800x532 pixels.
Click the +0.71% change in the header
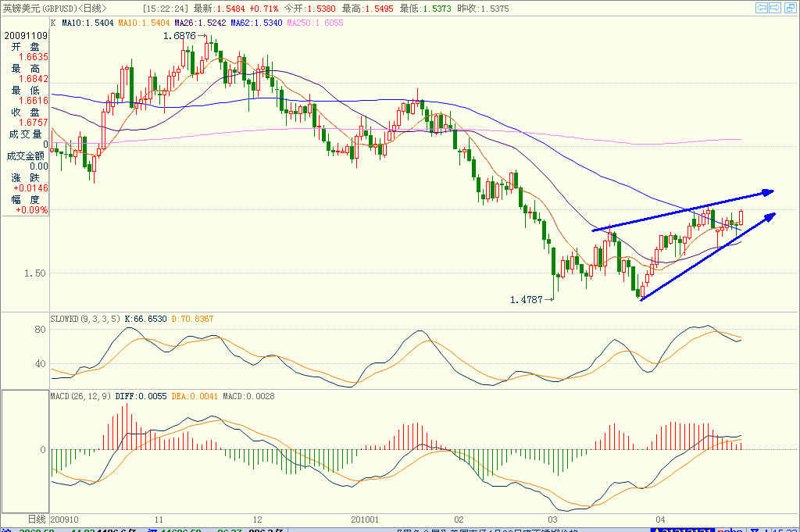pos(264,8)
